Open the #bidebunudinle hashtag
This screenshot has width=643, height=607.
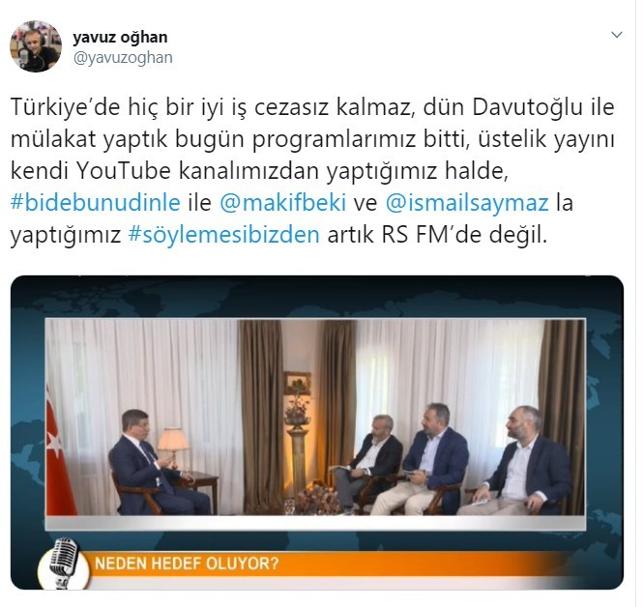[x=95, y=203]
